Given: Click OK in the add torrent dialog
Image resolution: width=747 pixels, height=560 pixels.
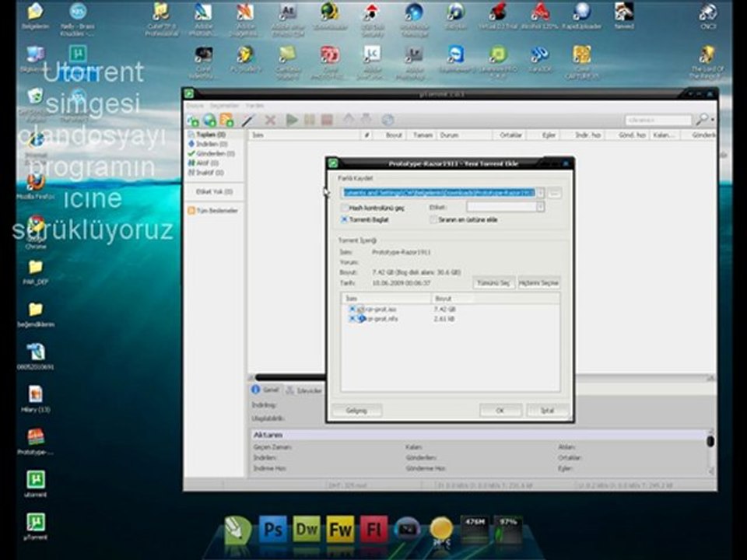Looking at the screenshot, I should pyautogui.click(x=500, y=411).
